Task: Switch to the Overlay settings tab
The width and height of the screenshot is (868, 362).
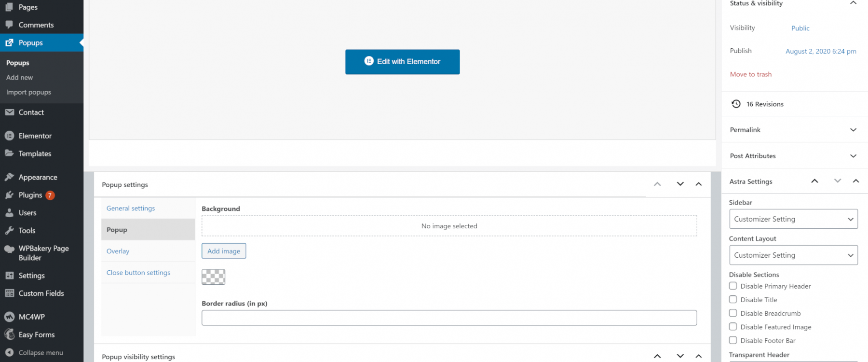Action: (118, 251)
